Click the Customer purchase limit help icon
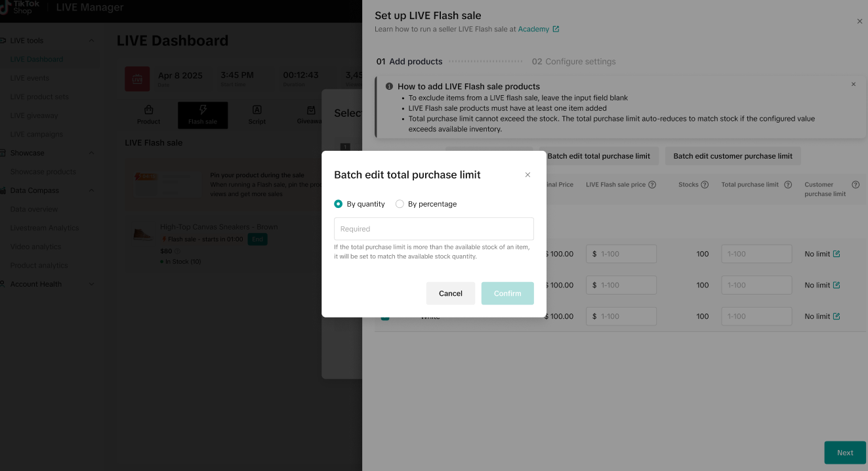This screenshot has height=471, width=868. click(856, 185)
